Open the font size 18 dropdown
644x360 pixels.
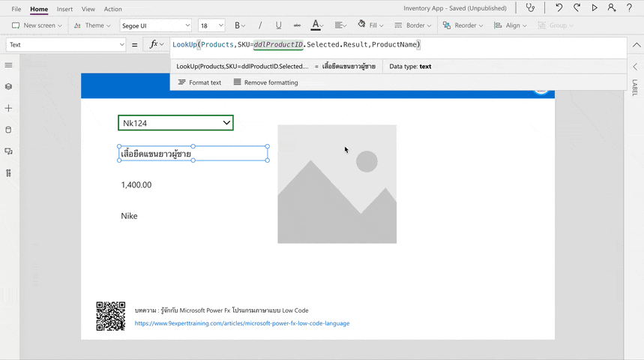211,25
